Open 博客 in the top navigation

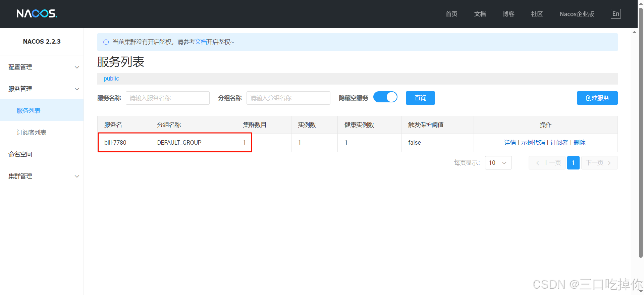click(x=508, y=14)
